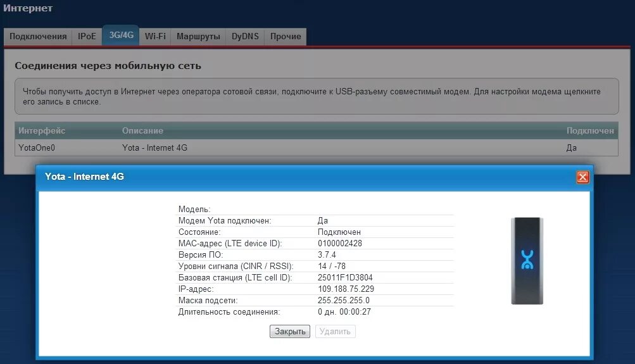Click the Базовая станция (LTE cell ID): label

click(x=236, y=277)
